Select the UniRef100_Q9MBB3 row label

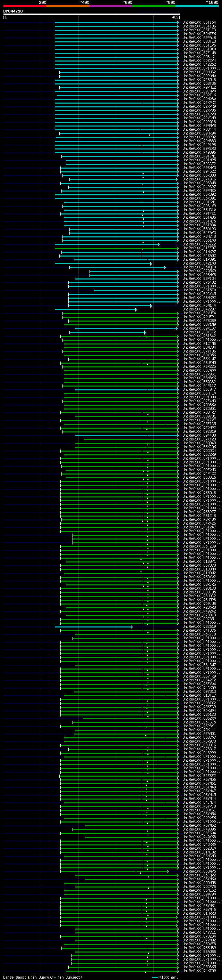point(199,141)
